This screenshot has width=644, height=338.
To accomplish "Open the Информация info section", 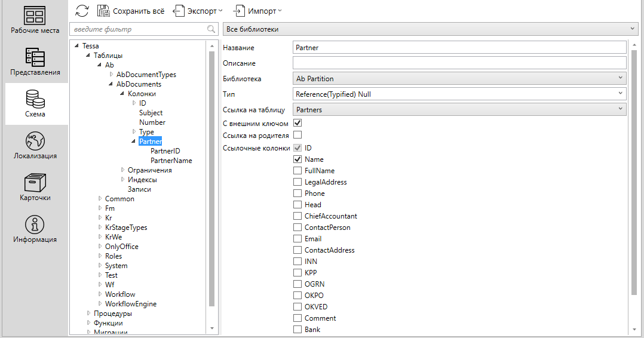I will [35, 229].
